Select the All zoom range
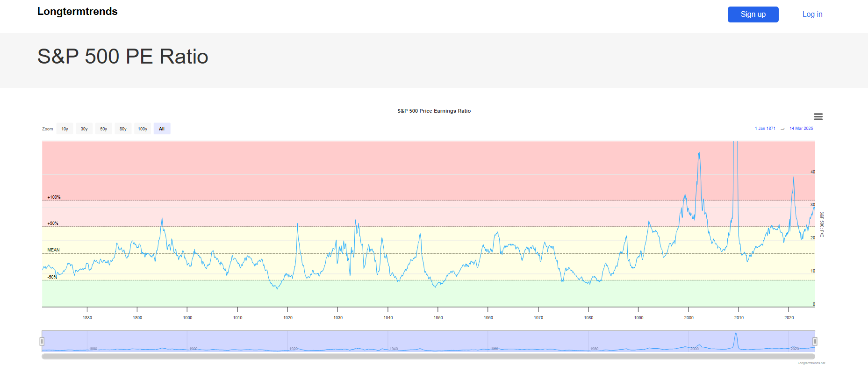Image resolution: width=868 pixels, height=373 pixels. (162, 129)
